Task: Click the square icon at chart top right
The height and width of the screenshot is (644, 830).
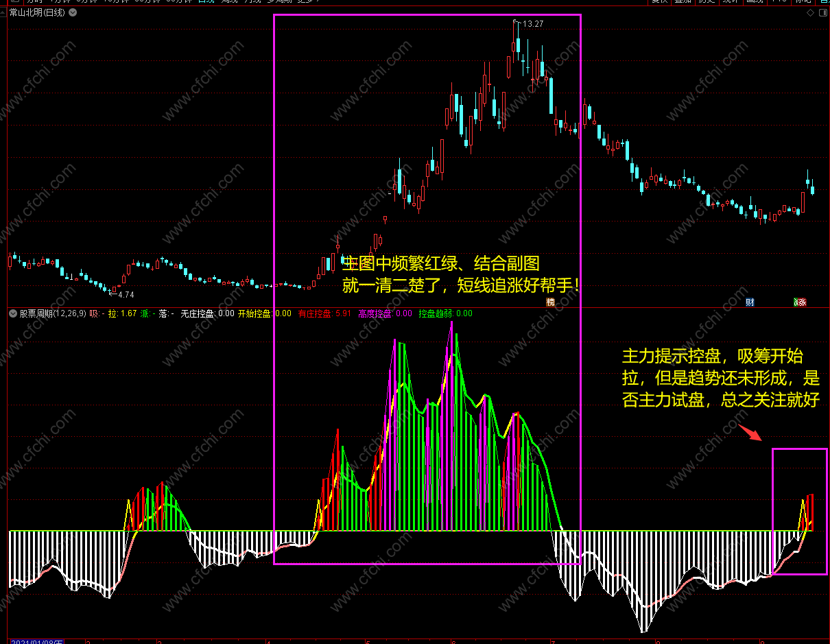Action: click(822, 12)
